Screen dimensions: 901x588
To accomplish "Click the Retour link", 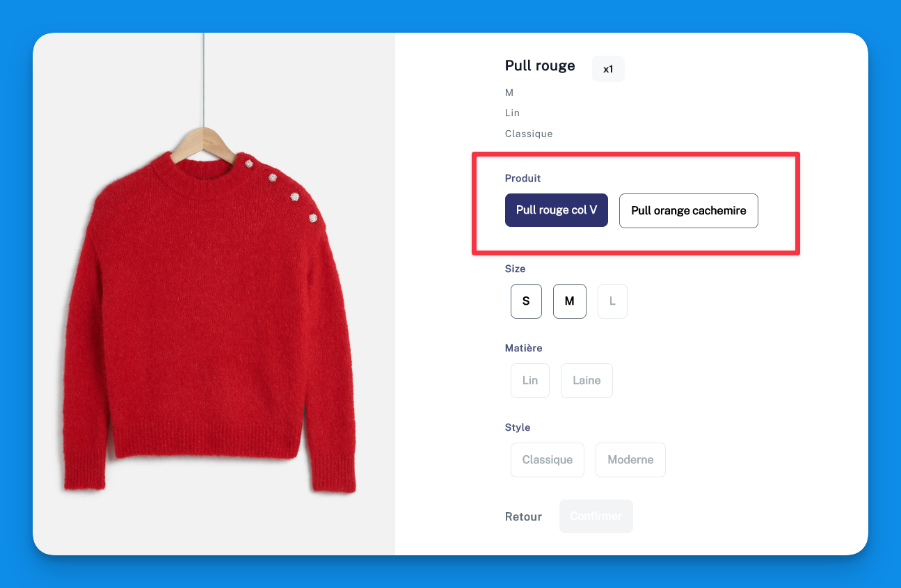I will point(523,516).
